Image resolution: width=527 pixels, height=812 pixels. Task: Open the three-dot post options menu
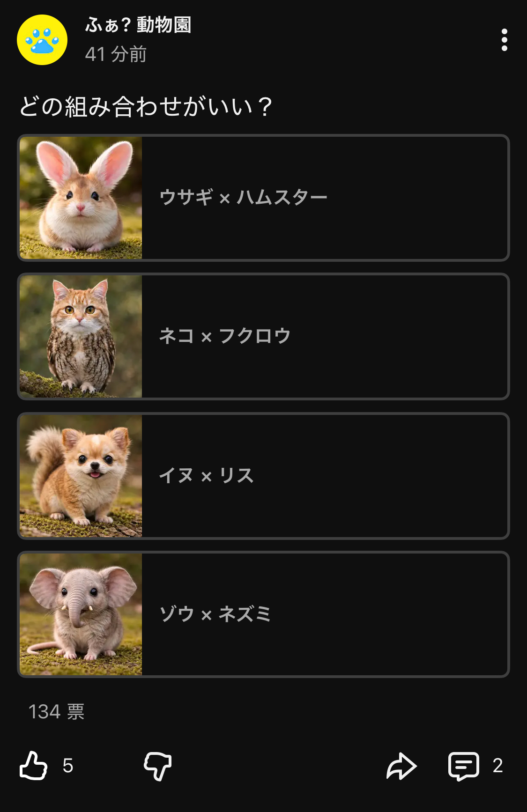tap(504, 40)
